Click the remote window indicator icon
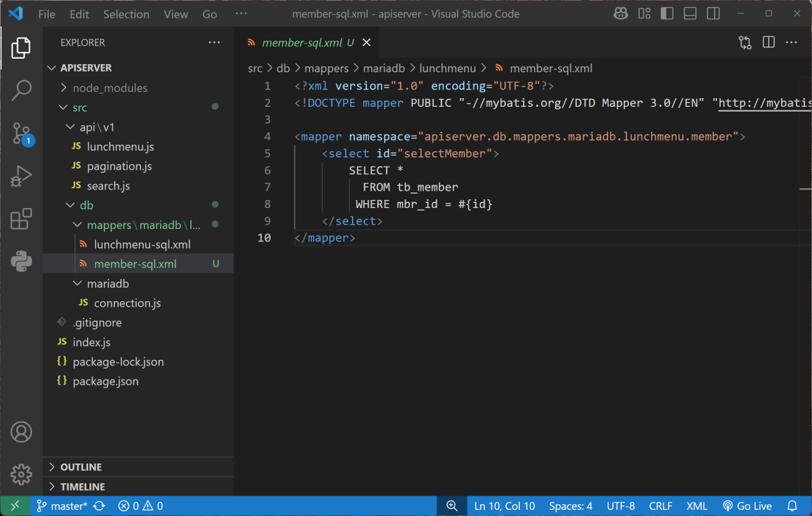This screenshot has width=812, height=516. click(x=15, y=506)
